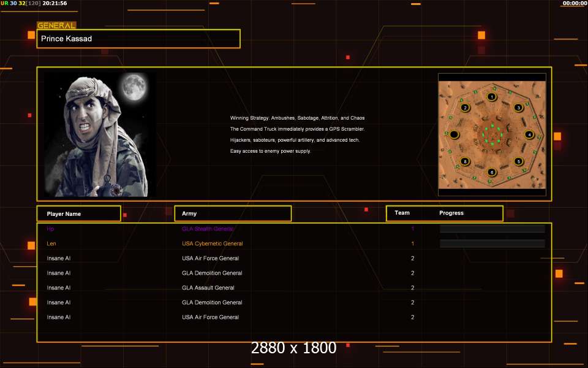Click the USA Cybernetic General army entry
588x368 pixels.
pyautogui.click(x=213, y=243)
